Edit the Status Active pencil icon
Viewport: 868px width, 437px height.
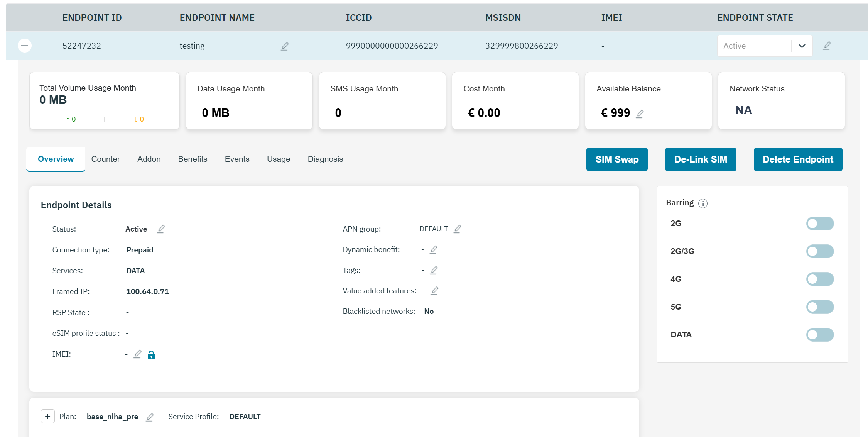click(161, 229)
